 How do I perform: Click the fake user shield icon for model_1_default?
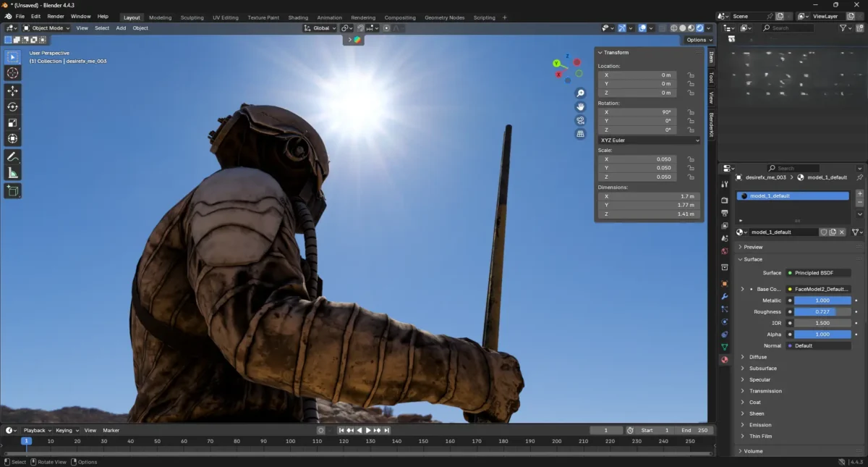point(823,232)
